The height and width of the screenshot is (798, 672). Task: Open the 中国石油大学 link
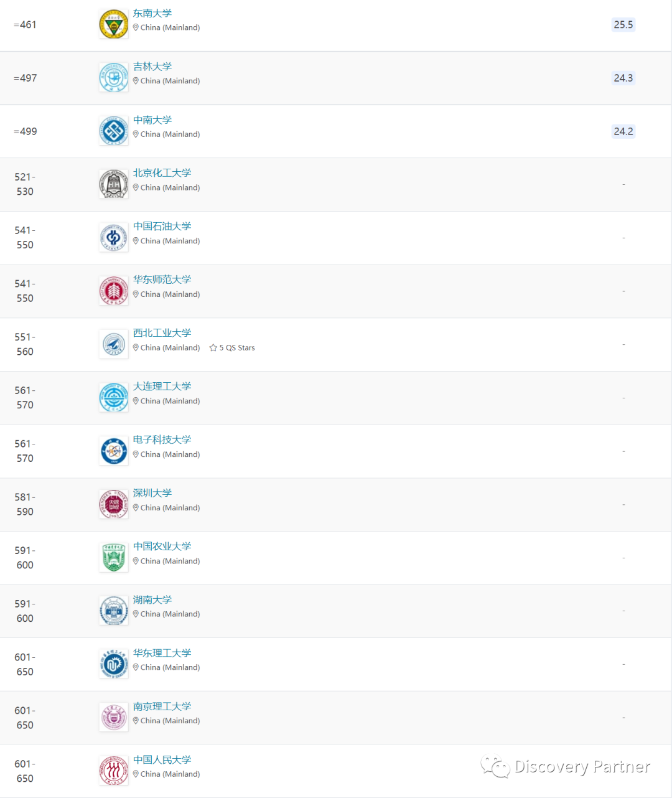[x=162, y=227]
